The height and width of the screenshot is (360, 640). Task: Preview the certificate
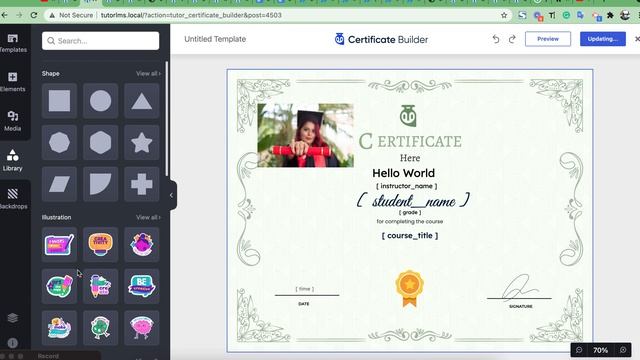[548, 39]
